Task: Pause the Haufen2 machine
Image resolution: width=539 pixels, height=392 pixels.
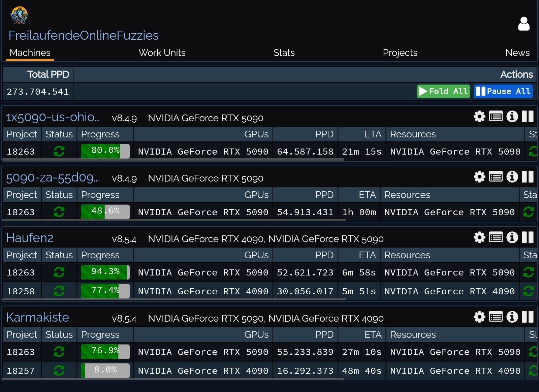Action: click(528, 237)
